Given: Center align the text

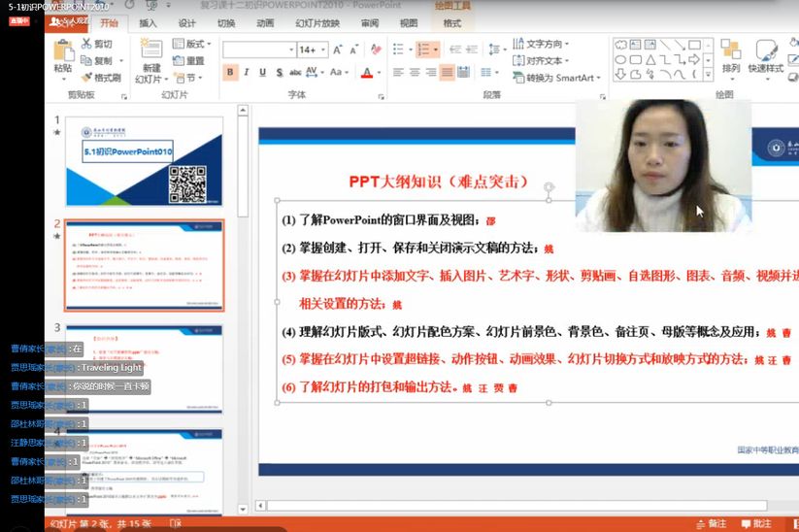Looking at the screenshot, I should pyautogui.click(x=415, y=72).
